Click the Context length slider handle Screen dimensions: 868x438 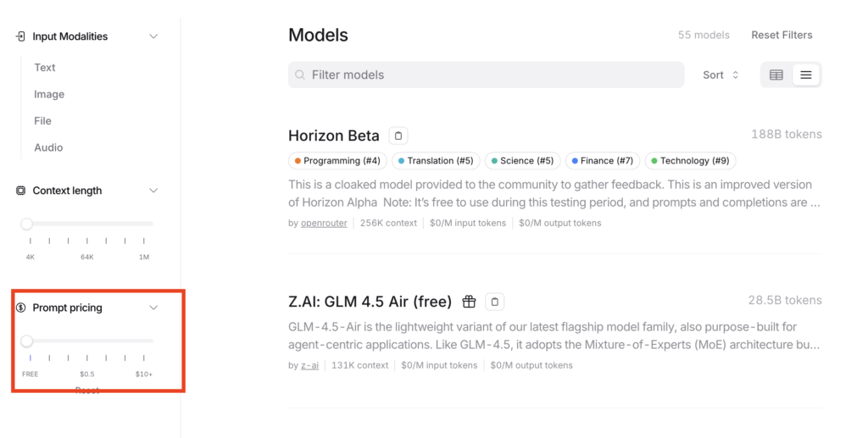tap(27, 224)
